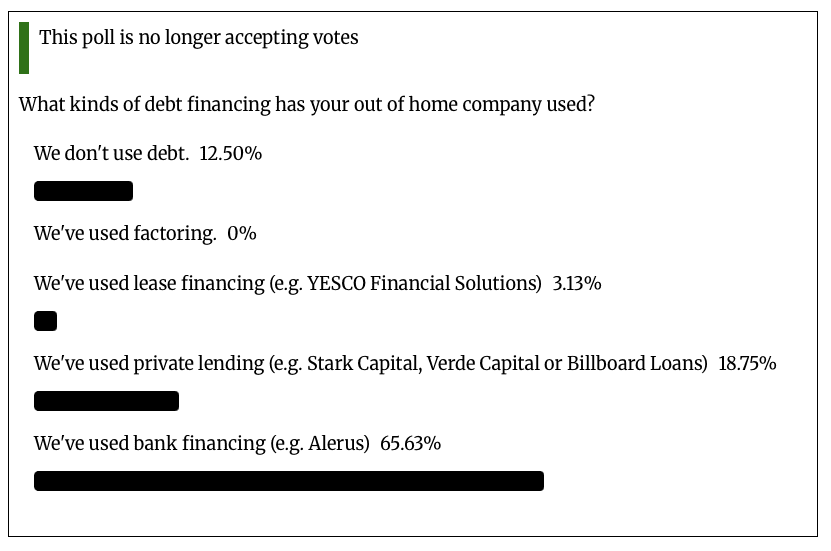Click the green notice bar indicator
This screenshot has height=551, width=831.
point(24,48)
